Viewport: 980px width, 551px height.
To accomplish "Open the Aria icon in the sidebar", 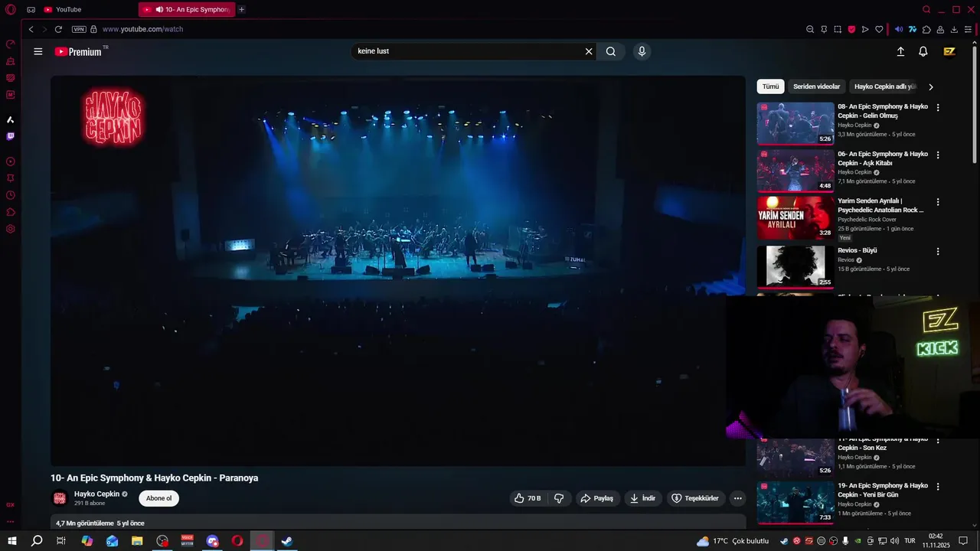I will tap(11, 120).
